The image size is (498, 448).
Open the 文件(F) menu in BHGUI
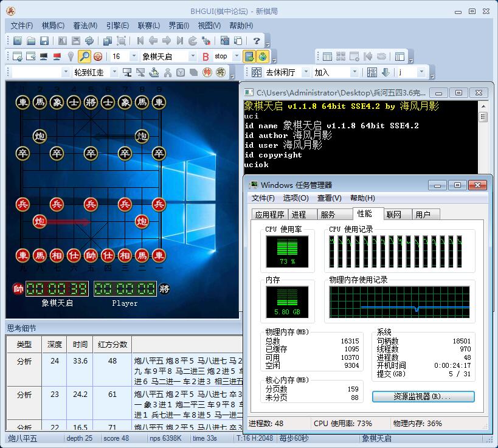pos(22,26)
